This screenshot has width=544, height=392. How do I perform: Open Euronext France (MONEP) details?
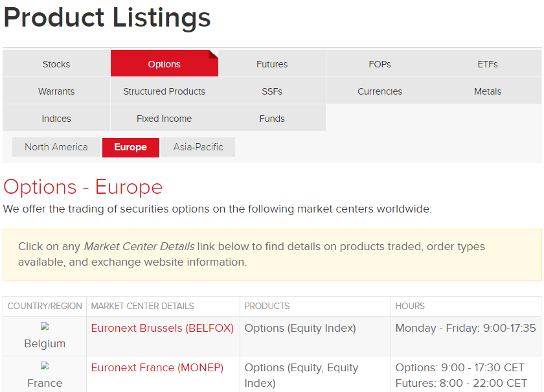tap(157, 367)
